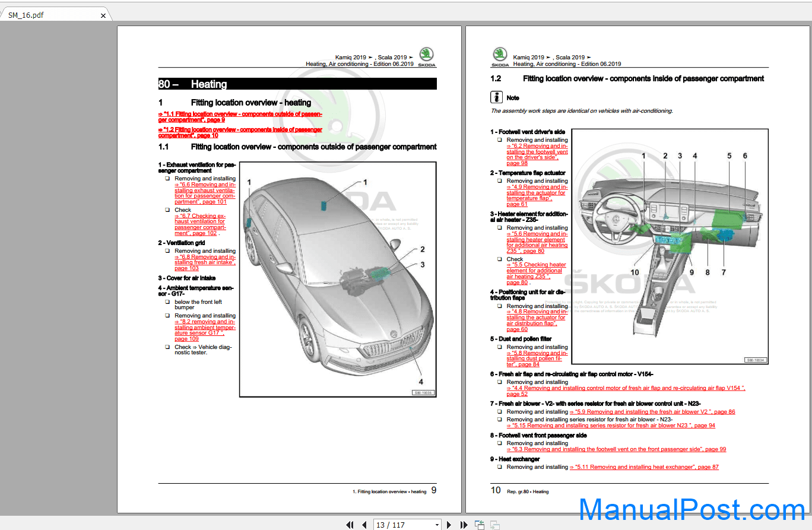Click the dashboard interior diagram S80-10034
Image resolution: width=812 pixels, height=530 pixels.
point(670,246)
